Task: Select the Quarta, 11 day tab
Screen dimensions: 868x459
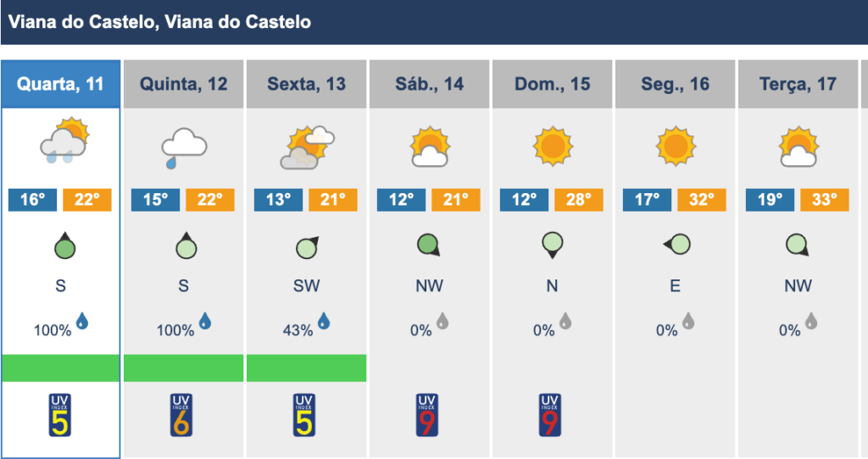Action: [x=60, y=84]
